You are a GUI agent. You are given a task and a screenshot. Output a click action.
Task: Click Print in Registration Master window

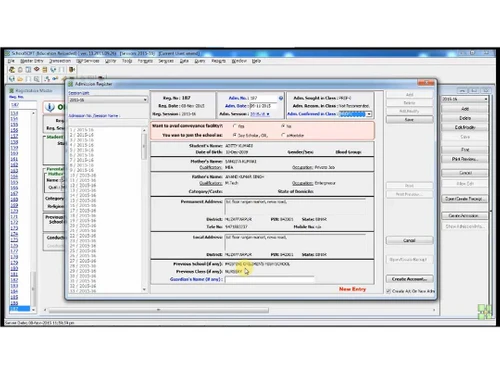(465, 150)
